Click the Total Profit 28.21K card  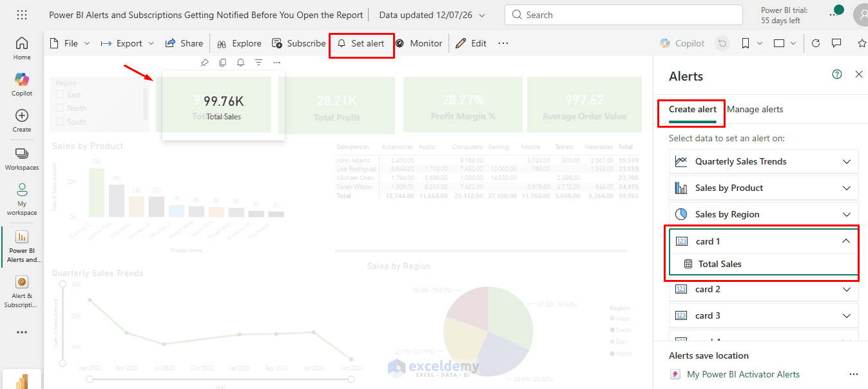pos(337,105)
